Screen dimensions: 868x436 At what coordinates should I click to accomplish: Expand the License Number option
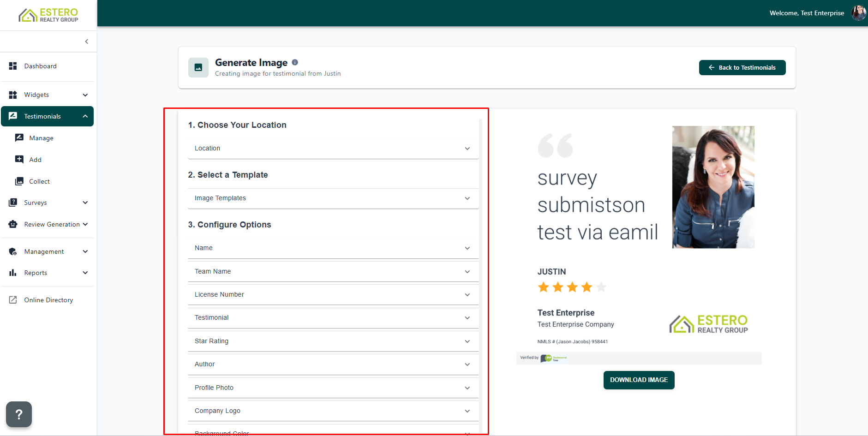pos(333,294)
